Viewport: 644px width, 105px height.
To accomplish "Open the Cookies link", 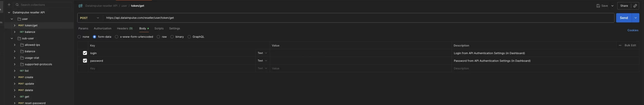I will (x=633, y=30).
